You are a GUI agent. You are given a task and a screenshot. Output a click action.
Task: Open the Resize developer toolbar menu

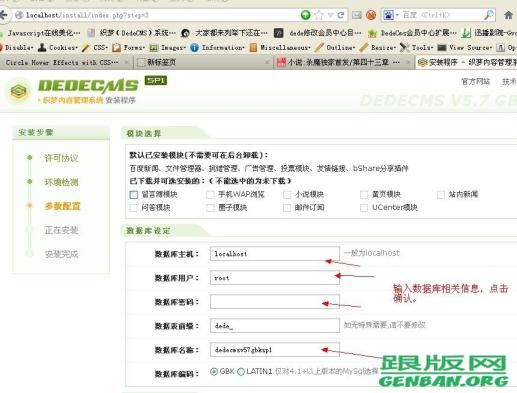click(378, 48)
